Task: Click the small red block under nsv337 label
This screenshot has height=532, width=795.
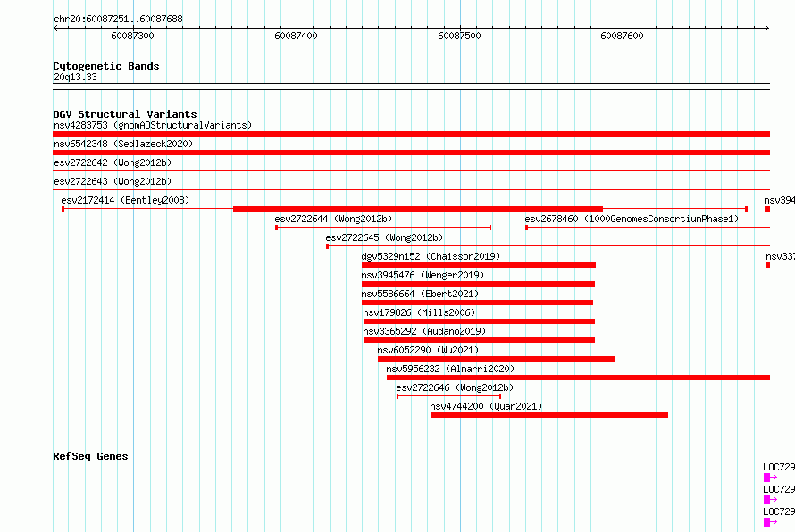Action: click(x=768, y=265)
